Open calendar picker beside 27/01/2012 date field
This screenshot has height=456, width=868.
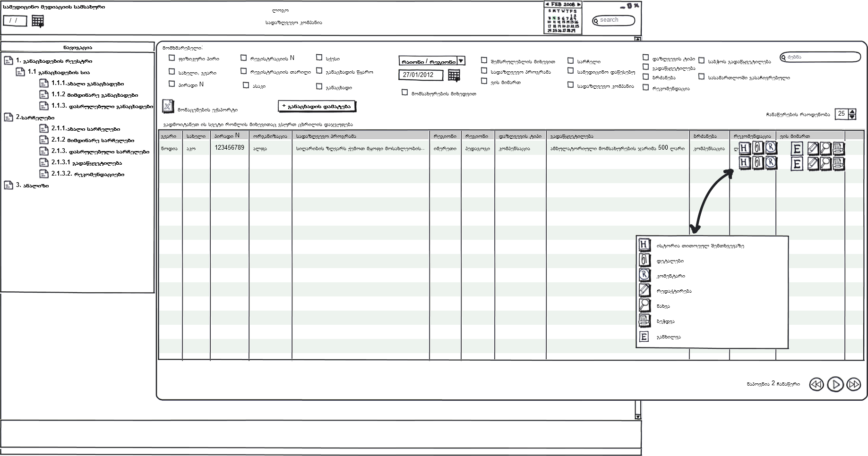[454, 75]
